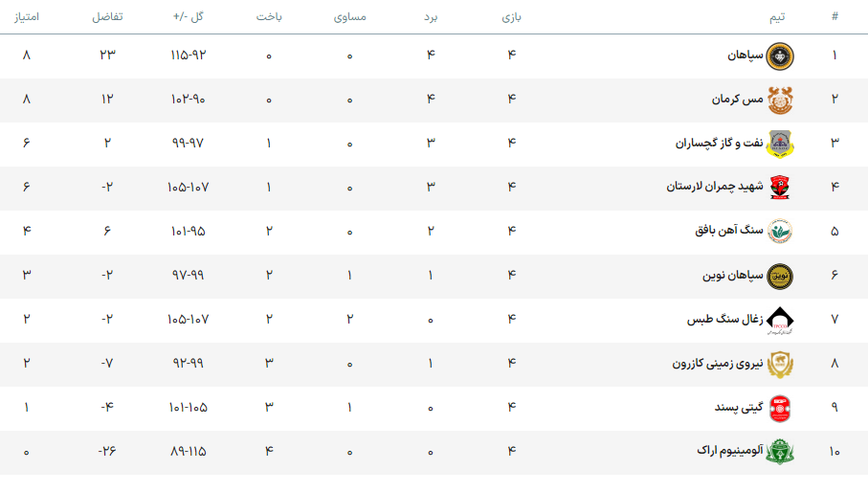Click the بازی games column header
Image resolution: width=868 pixels, height=492 pixels.
point(512,17)
